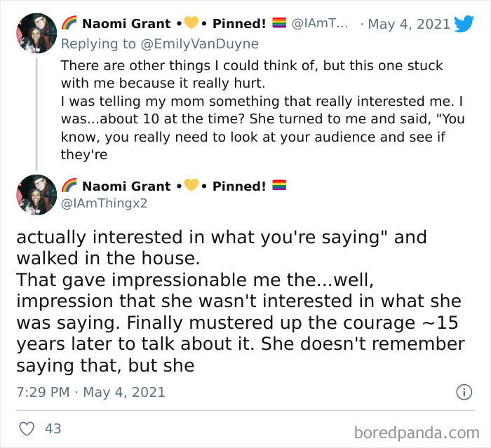Click the Twitter bird logo
491x448 pixels.
coord(464,24)
